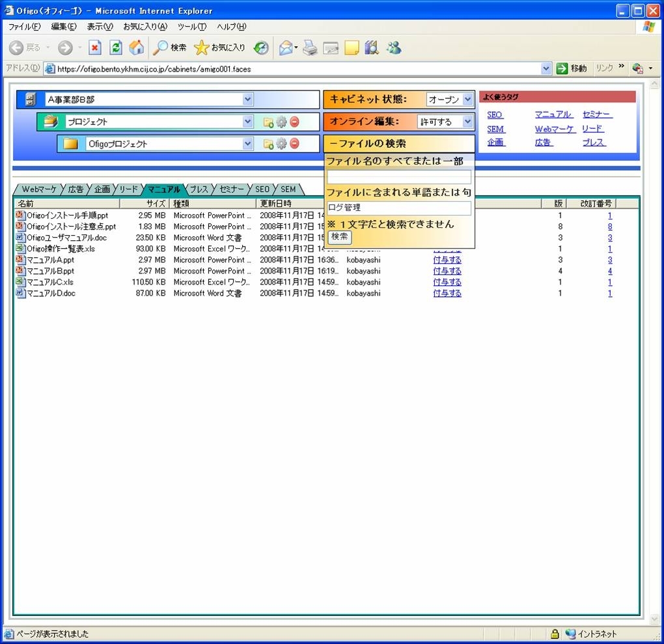Open Messenger people toolbar icon

(394, 48)
